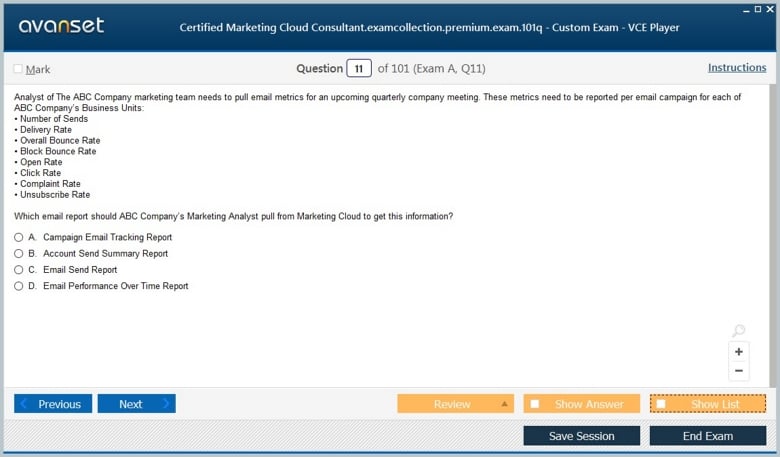Tick the Mark checkbox for this question
This screenshot has height=457, width=780.
(x=18, y=69)
